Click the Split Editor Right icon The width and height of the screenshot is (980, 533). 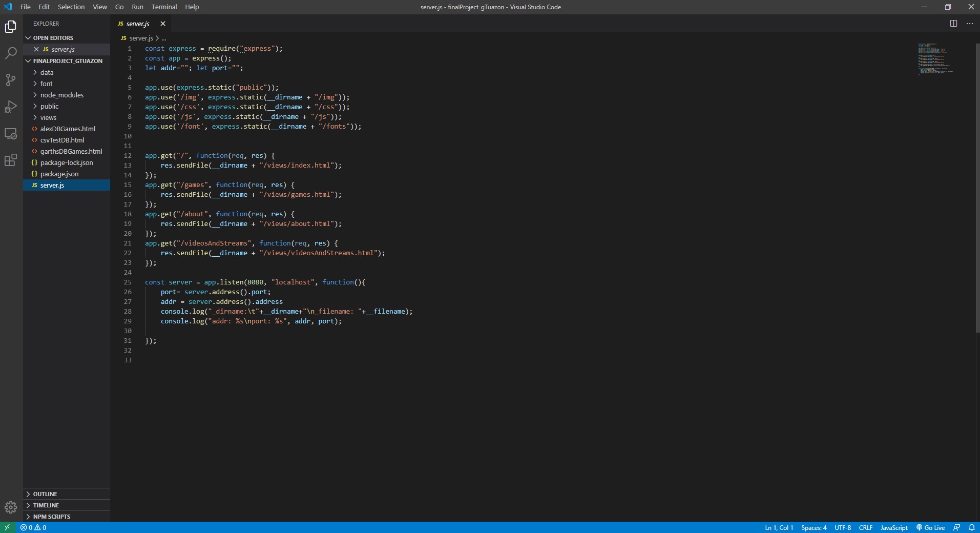point(953,24)
